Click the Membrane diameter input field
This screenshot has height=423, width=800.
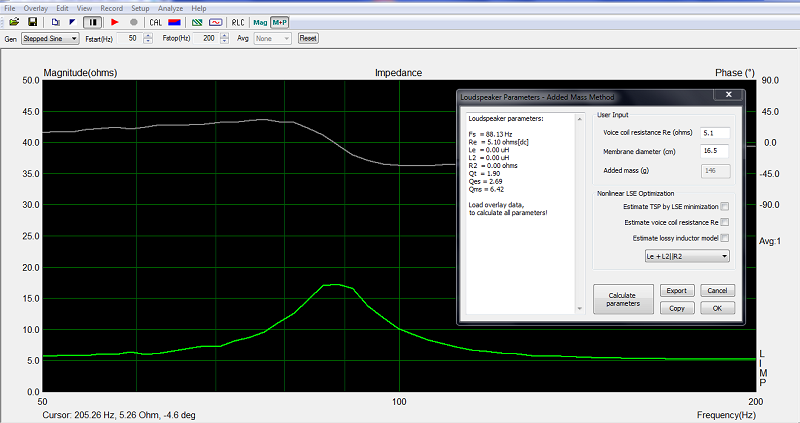[x=714, y=151]
